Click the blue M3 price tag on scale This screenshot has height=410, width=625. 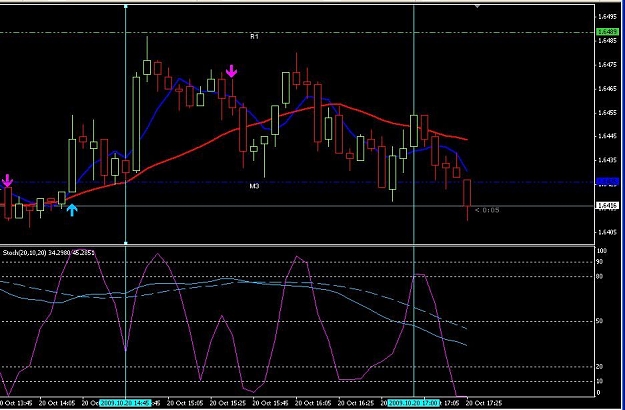tap(607, 182)
